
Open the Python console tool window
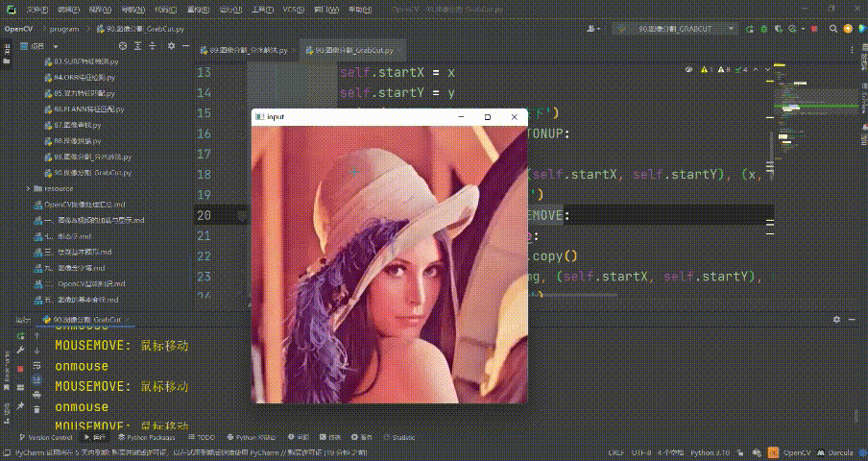(252, 437)
